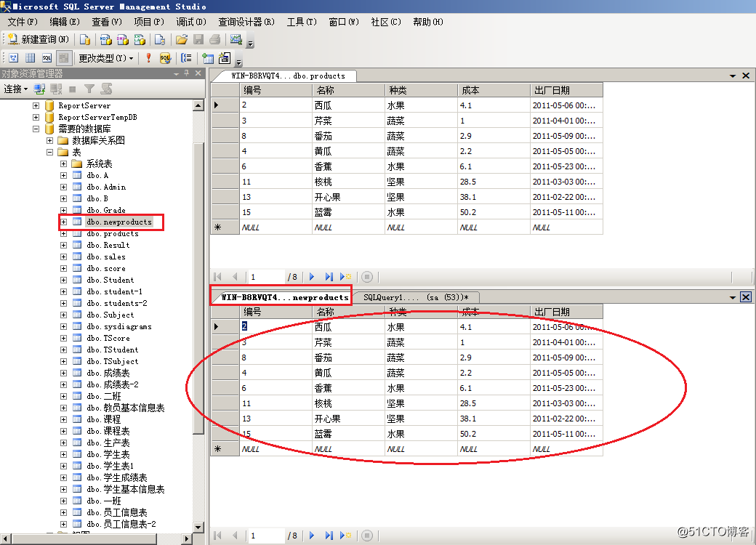Pin the 对象资源管理器 panel
756x545 pixels.
click(x=187, y=73)
